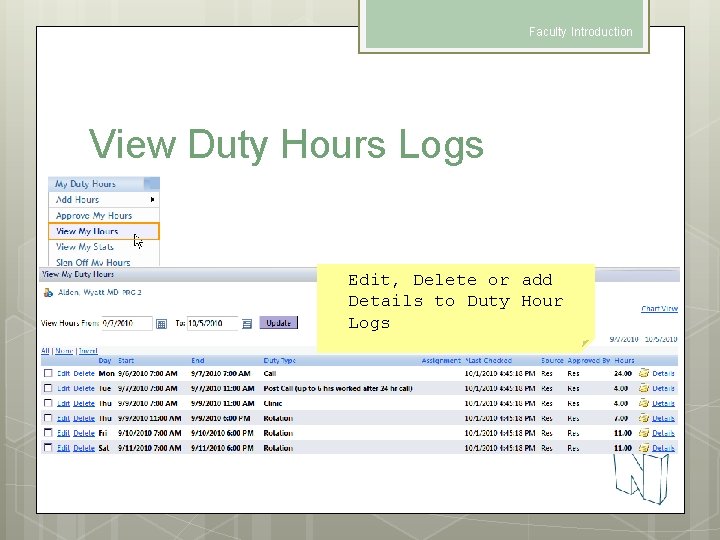The image size is (720, 540).
Task: Click Delete for the Fri Rotation entry
Action: (84, 433)
